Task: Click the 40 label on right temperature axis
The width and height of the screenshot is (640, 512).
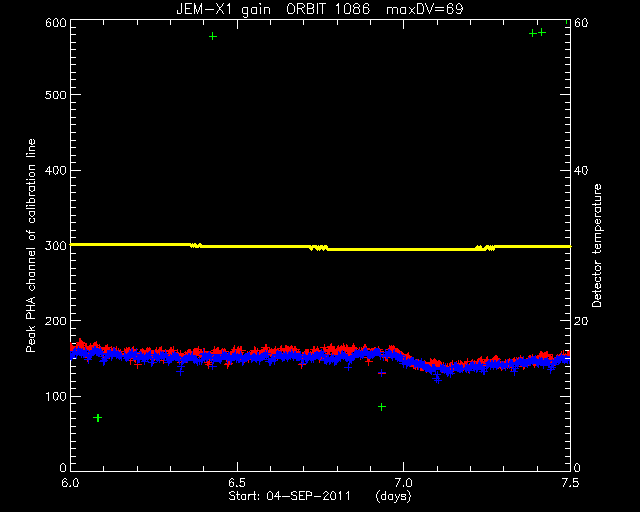Action: click(x=581, y=170)
